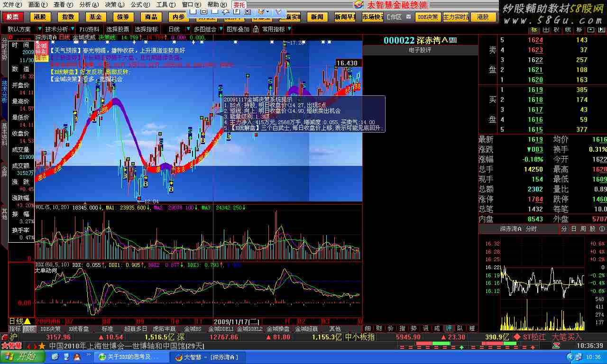Expand the 多图组合 dropdown arrow
Screen dimensions: 607x364
(221, 29)
